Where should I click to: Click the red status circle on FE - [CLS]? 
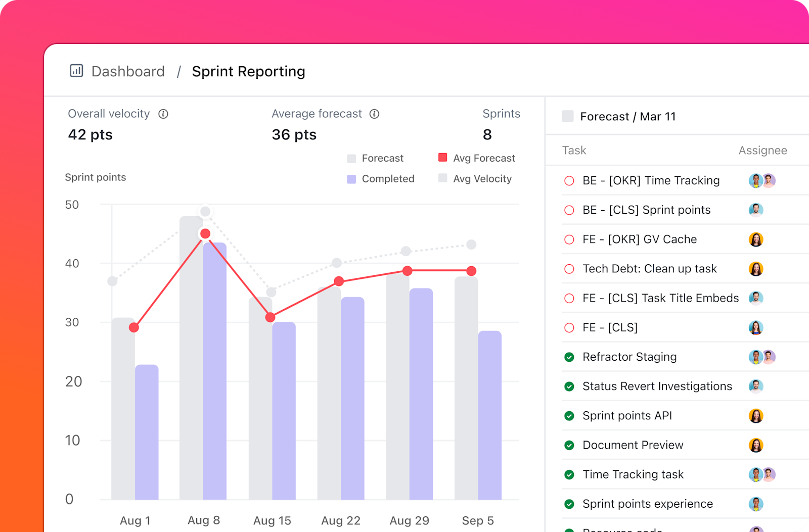click(x=570, y=327)
